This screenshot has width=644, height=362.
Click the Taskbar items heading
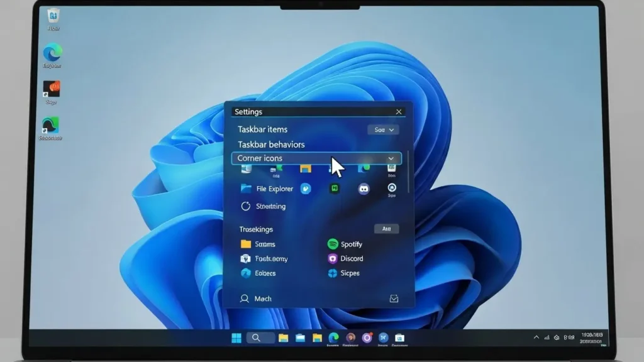pos(262,129)
